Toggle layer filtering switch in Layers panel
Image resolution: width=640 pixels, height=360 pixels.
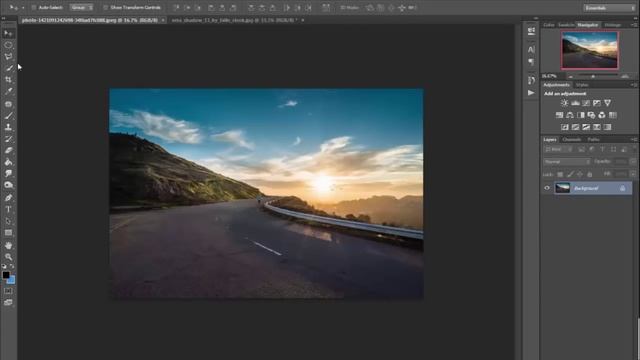634,149
